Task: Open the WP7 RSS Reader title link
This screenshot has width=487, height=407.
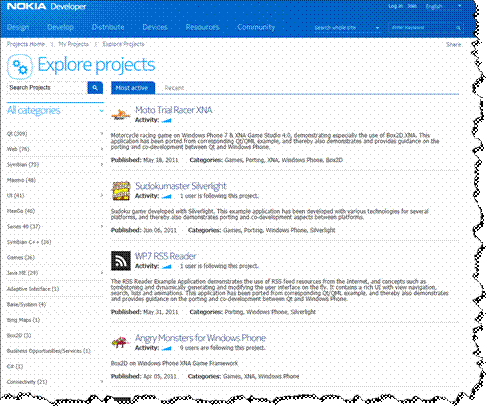Action: point(165,256)
